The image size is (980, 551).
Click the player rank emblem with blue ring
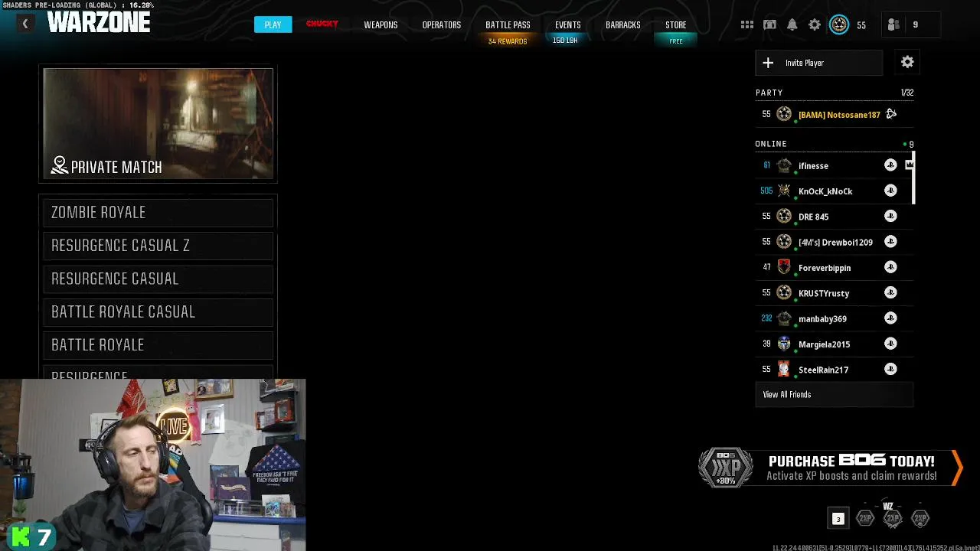pyautogui.click(x=839, y=24)
